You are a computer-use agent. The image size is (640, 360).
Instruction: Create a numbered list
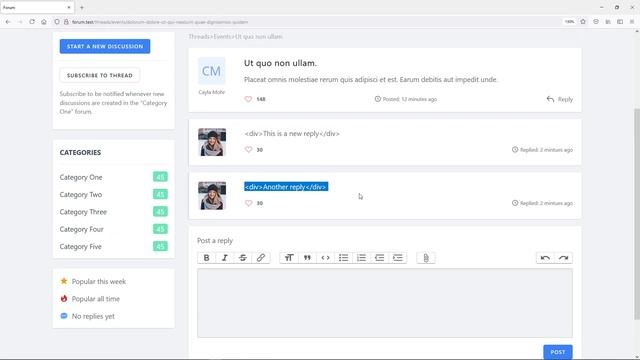coord(361,258)
